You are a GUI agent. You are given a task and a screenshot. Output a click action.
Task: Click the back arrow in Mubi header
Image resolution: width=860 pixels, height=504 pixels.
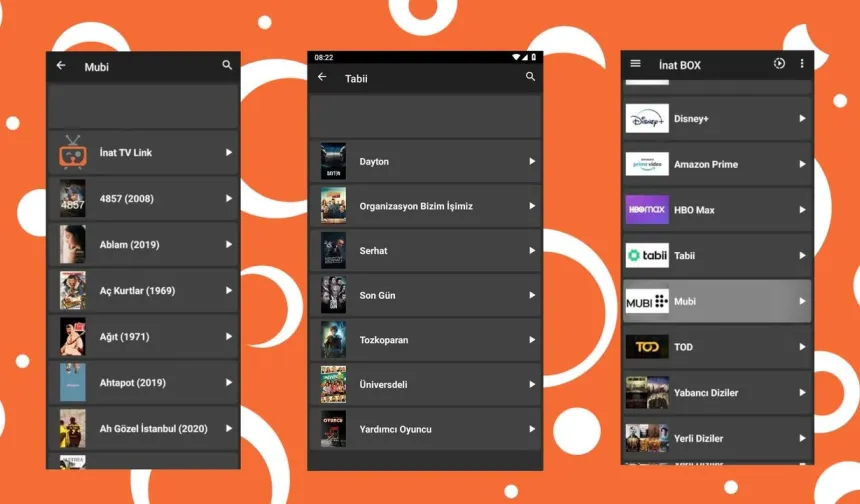point(61,66)
